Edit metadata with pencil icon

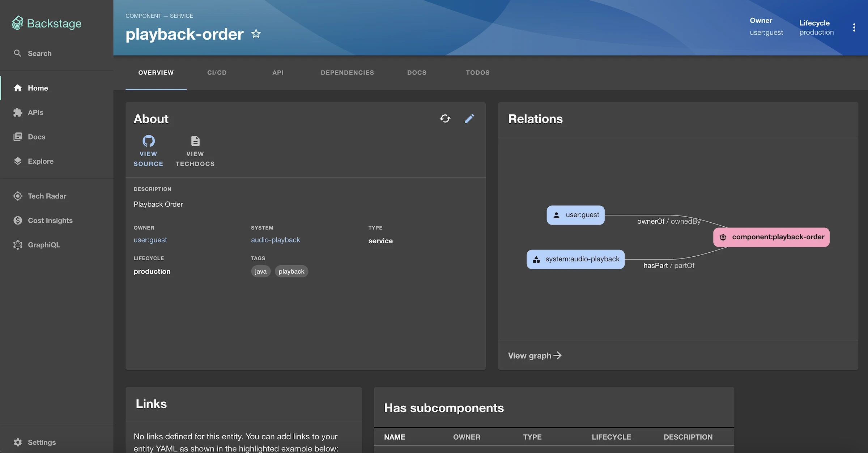[469, 119]
